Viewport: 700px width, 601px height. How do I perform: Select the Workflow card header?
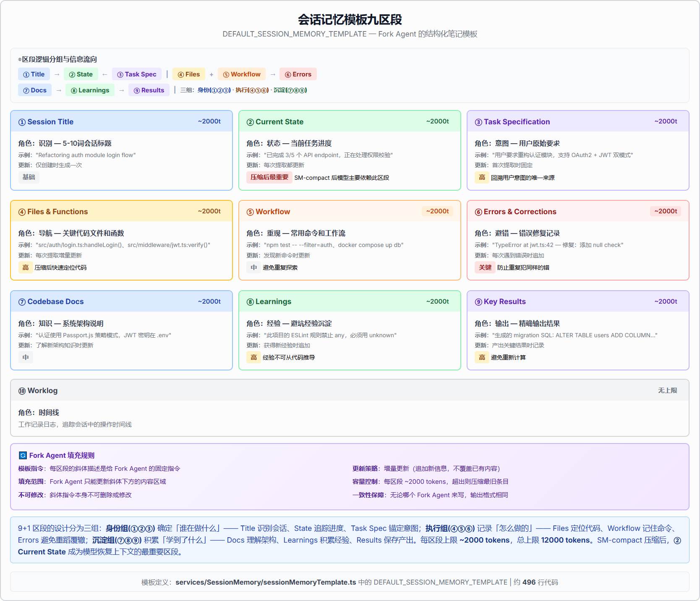click(x=350, y=211)
